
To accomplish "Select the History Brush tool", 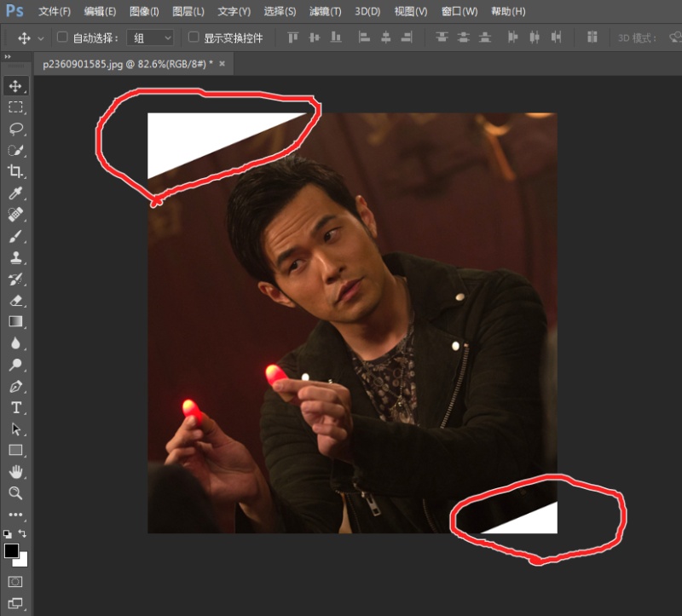I will coord(15,279).
